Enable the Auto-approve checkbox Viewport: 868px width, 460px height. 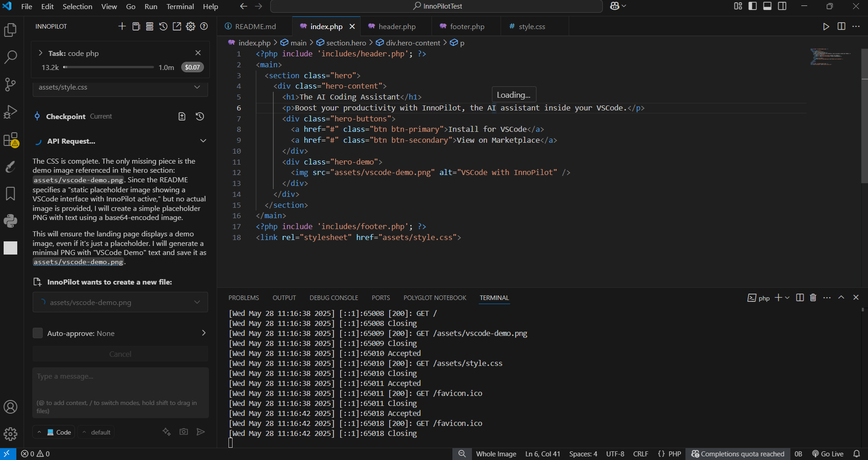38,333
